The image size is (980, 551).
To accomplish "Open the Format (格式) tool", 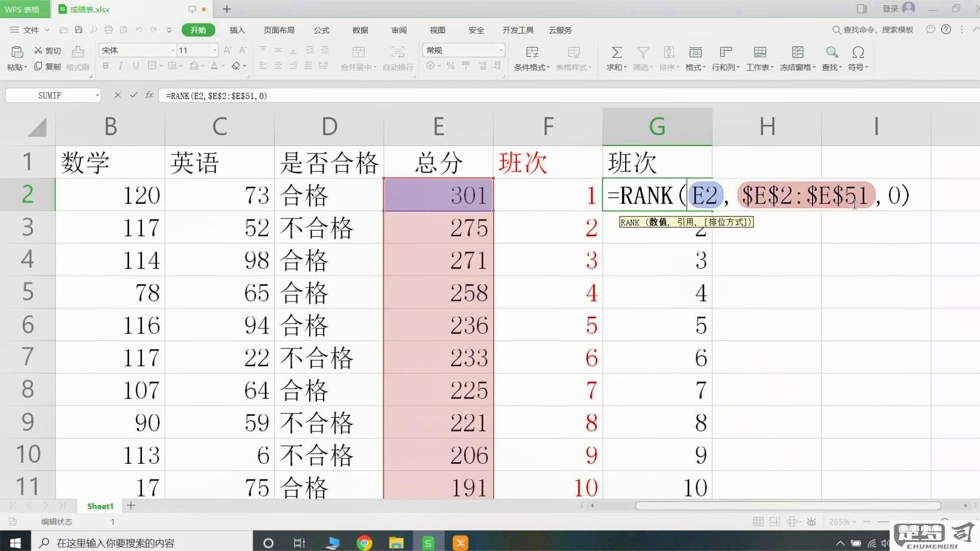I will pos(695,58).
